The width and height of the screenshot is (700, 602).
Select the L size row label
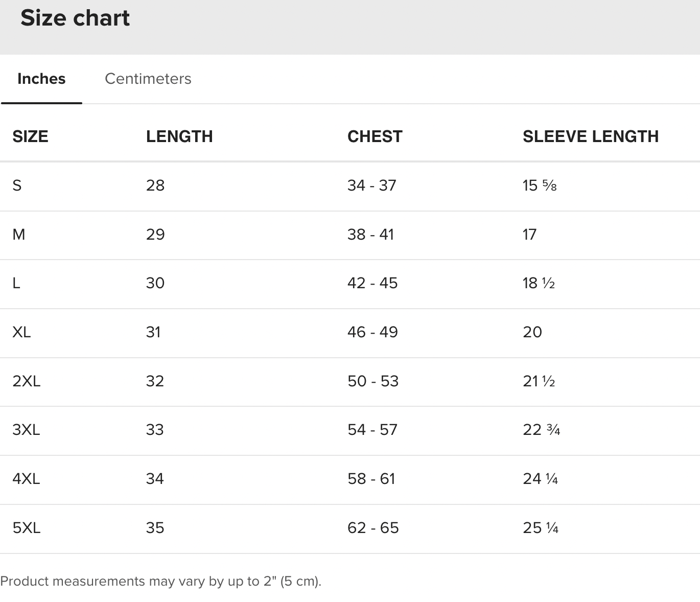coord(16,283)
